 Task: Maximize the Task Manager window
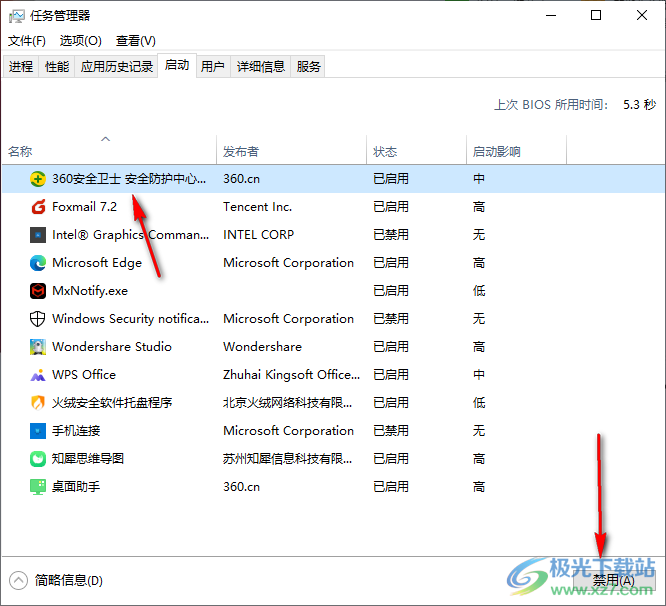[x=596, y=15]
